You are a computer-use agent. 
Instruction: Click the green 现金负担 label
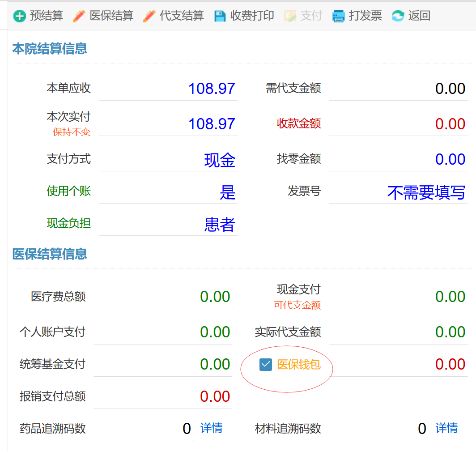pyautogui.click(x=68, y=223)
